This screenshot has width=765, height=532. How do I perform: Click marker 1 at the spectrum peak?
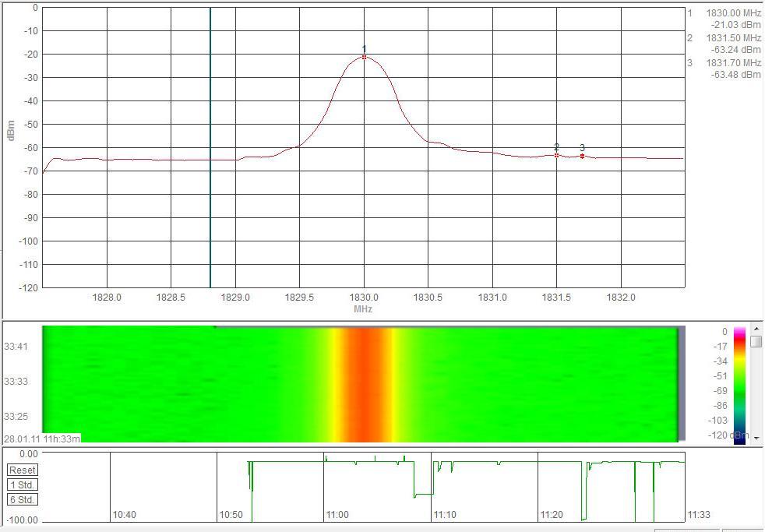pos(364,57)
